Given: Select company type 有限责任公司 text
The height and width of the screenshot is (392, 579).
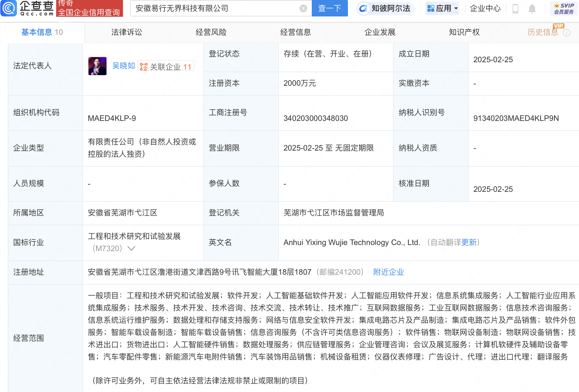Looking at the screenshot, I should pyautogui.click(x=142, y=148).
